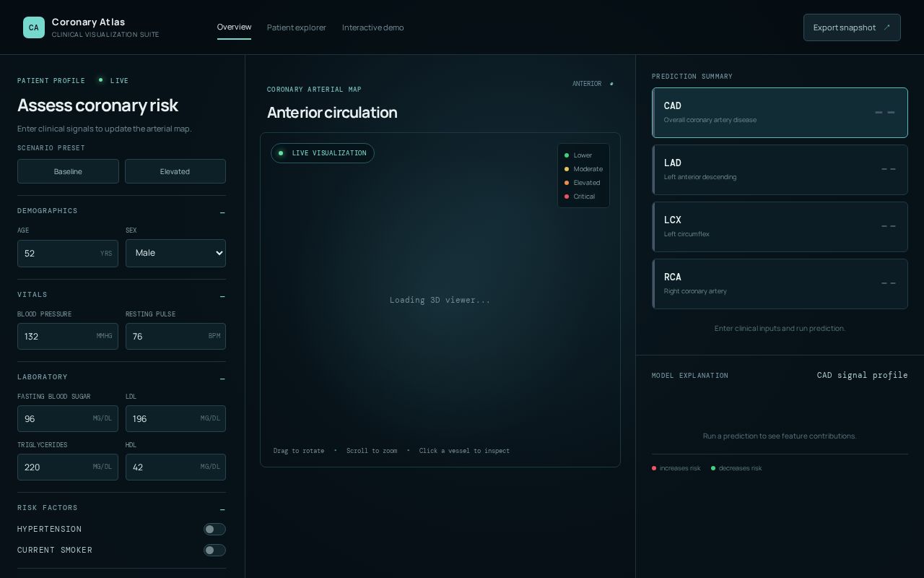Click the 'Loading 3D viewer...' text
Screen dimensions: 924x578
(x=440, y=300)
